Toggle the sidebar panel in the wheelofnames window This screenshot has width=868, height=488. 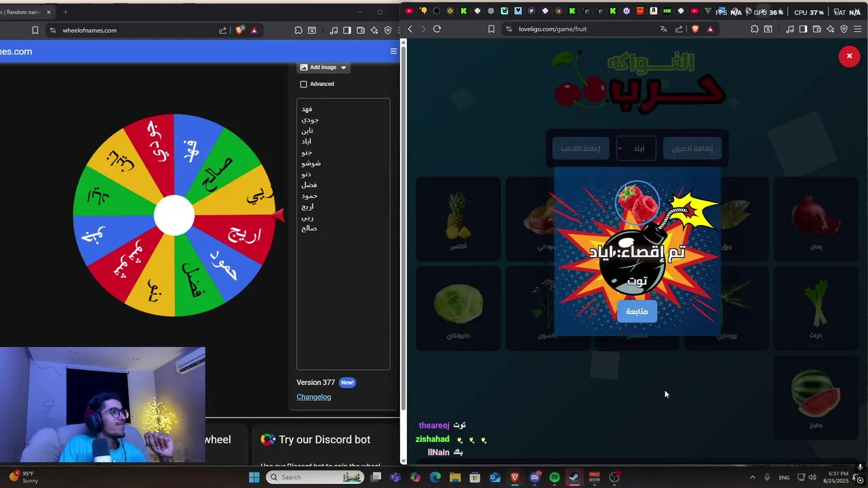coord(347,30)
